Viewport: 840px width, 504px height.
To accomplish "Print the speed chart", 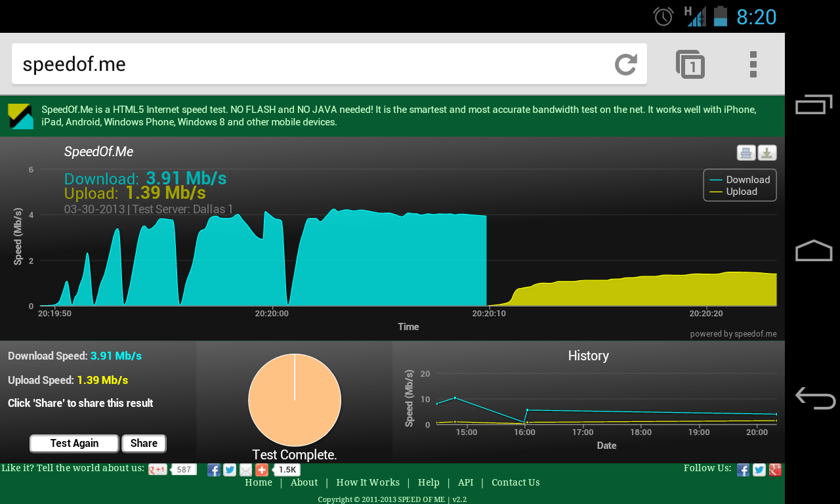I will (x=746, y=153).
